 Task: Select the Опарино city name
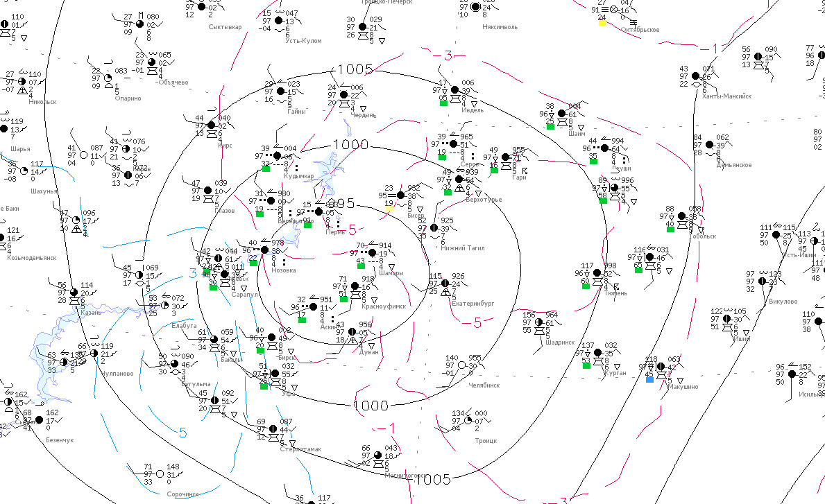128,98
